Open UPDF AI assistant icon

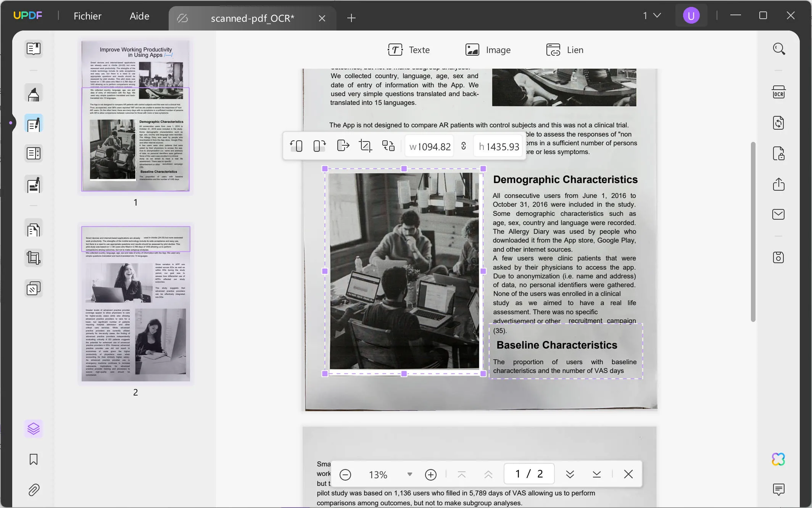coord(778,459)
